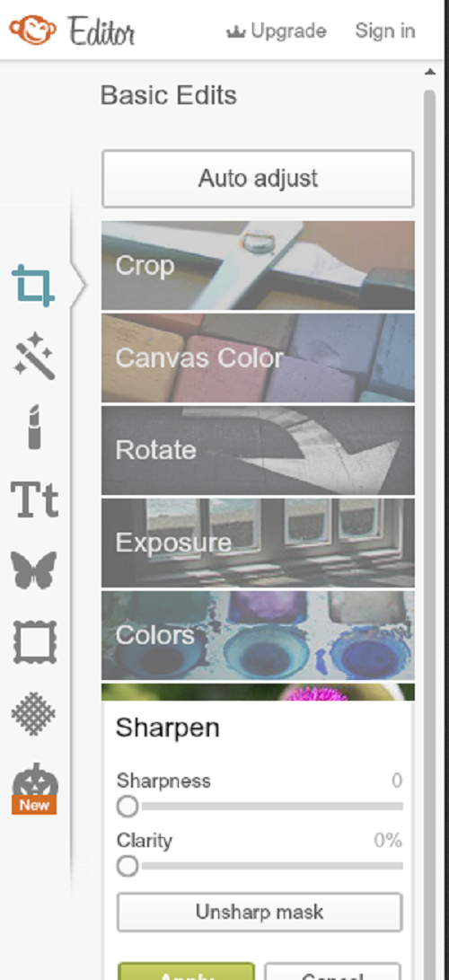Screen dimensions: 449x980
Task: Open the New pumpkin themes tab
Action: [x=34, y=788]
